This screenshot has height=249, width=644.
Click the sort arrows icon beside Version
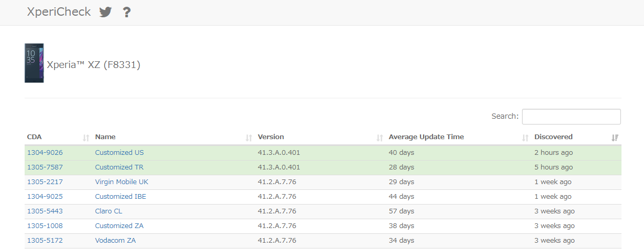(x=380, y=138)
